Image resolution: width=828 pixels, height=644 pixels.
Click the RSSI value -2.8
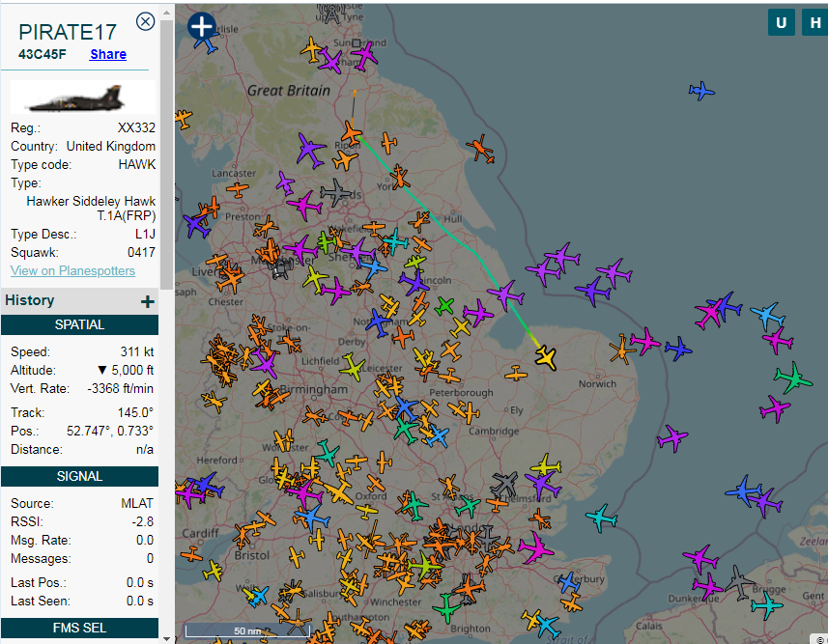coord(143,521)
